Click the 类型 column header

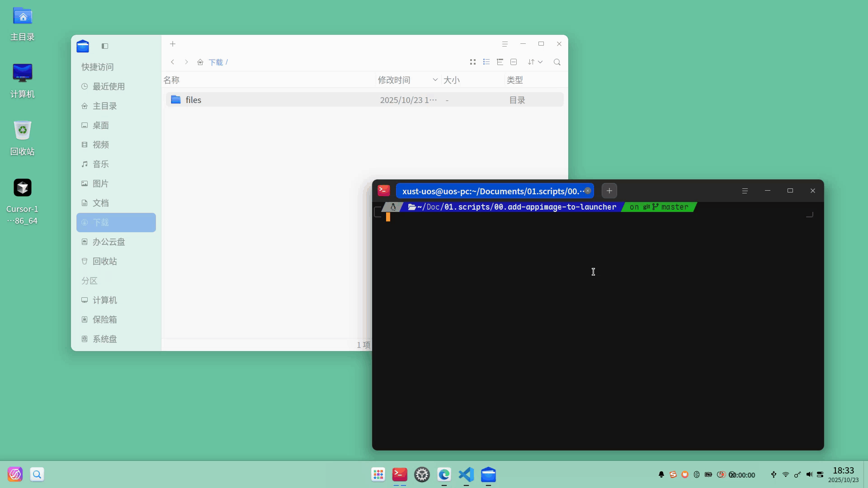pyautogui.click(x=515, y=80)
